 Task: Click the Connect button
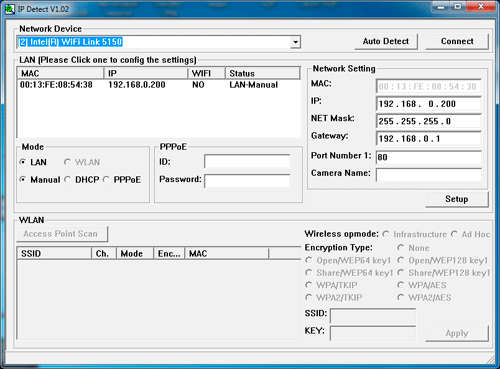457,41
